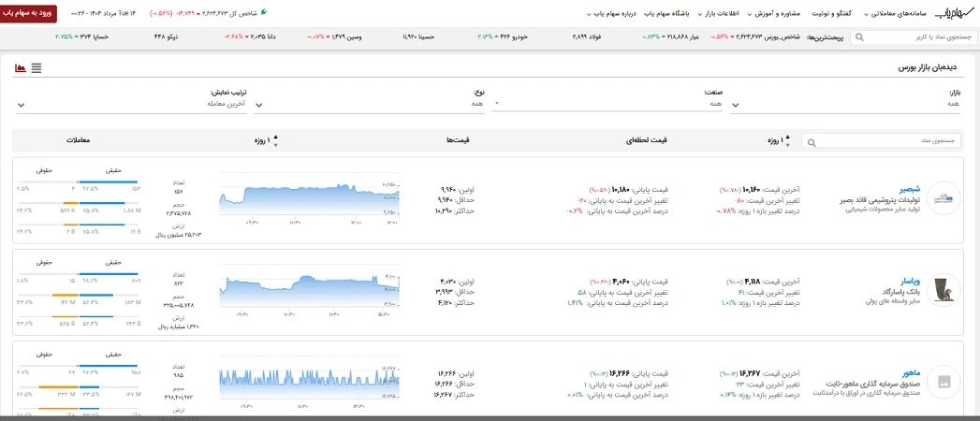This screenshot has width=980, height=421.
Task: Open وپاسار bank logo
Action: 943,290
